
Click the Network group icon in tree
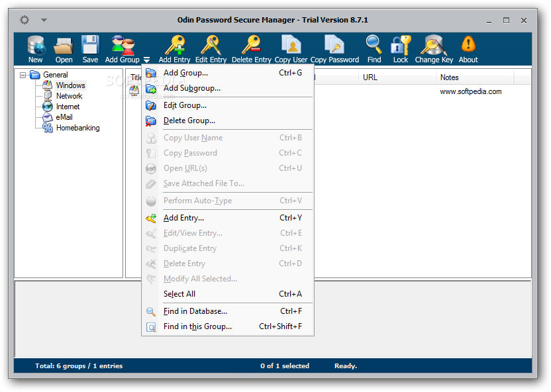[48, 95]
